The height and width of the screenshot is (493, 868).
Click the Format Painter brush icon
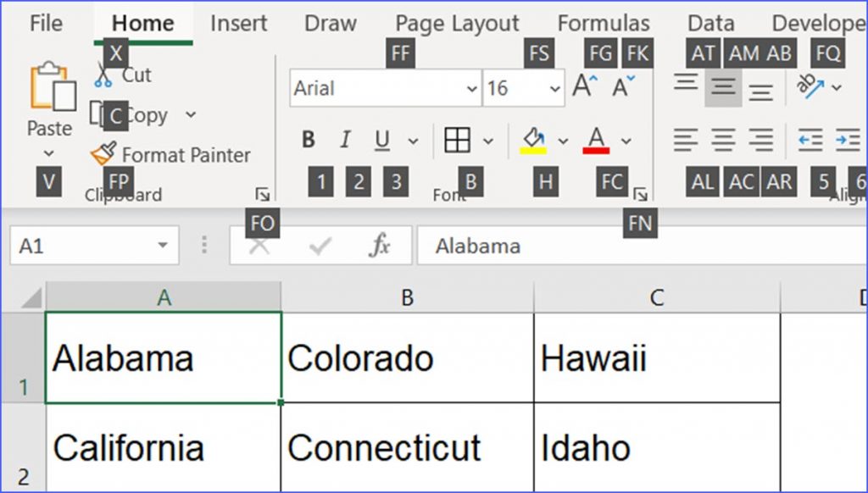103,154
